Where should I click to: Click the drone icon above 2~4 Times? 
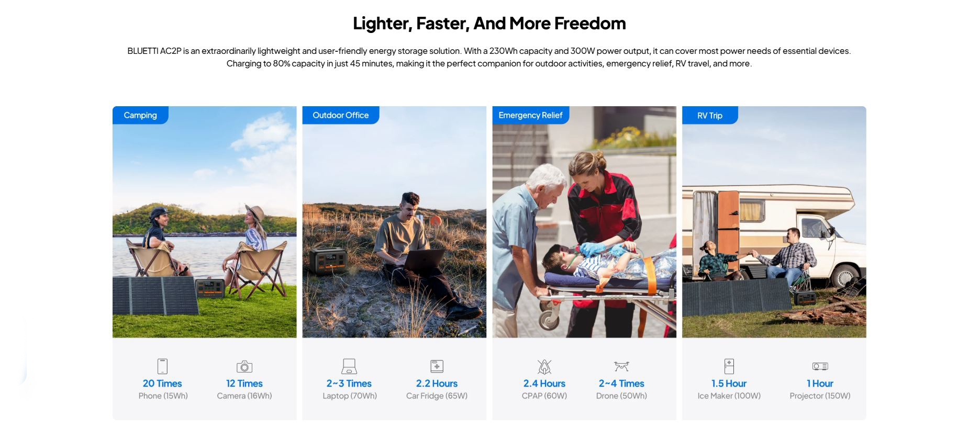tap(621, 366)
